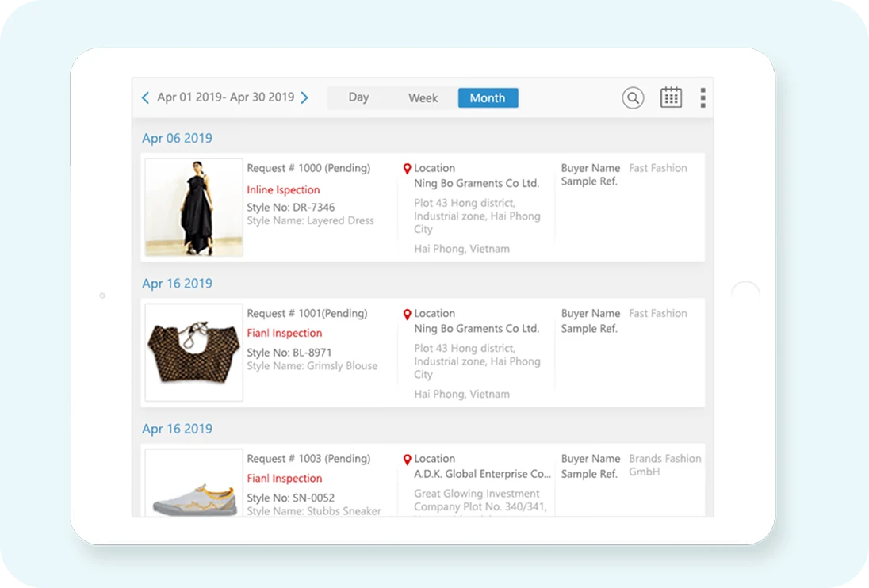Switch to the Day view tab
The height and width of the screenshot is (588, 869).
coord(358,97)
